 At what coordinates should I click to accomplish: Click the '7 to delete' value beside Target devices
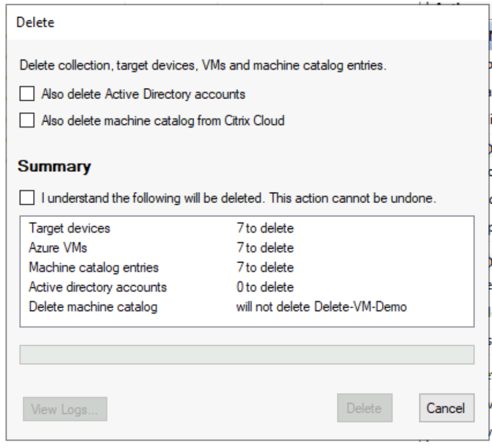(x=261, y=227)
